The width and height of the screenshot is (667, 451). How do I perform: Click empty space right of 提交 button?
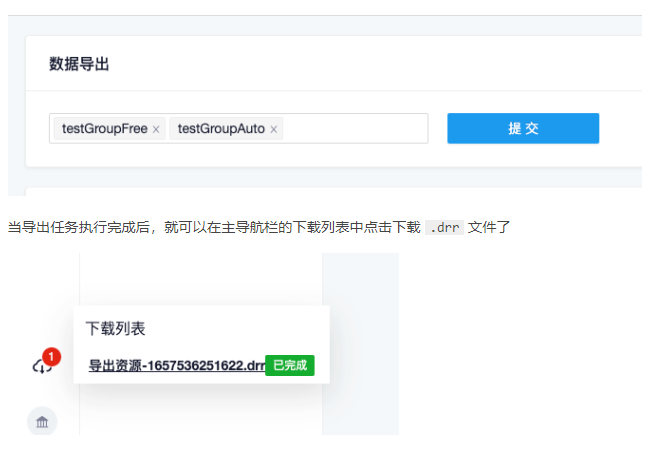pyautogui.click(x=620, y=129)
